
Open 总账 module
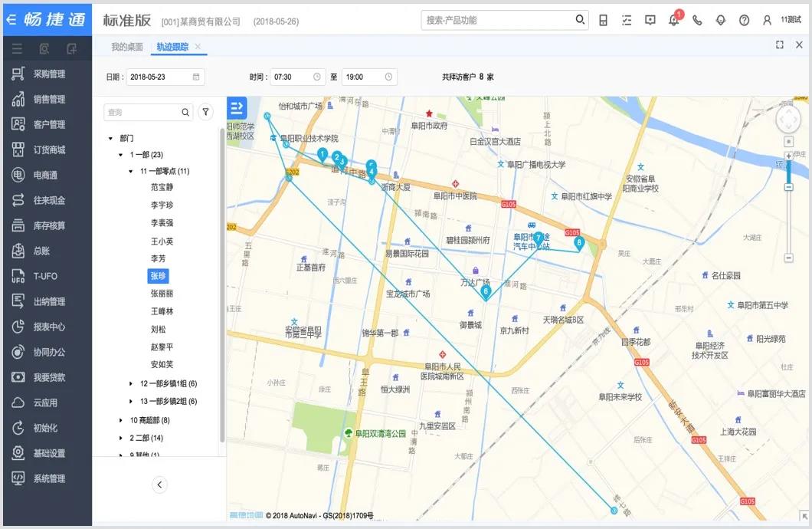pos(47,251)
